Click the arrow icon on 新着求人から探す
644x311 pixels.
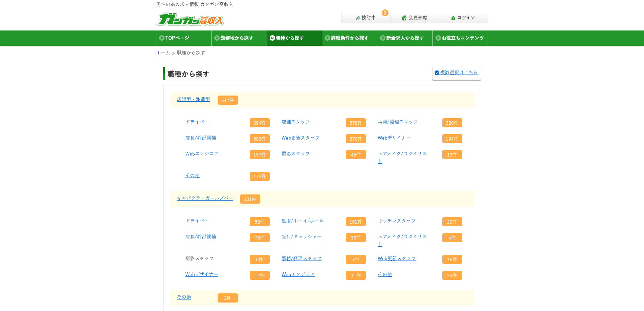(x=383, y=38)
